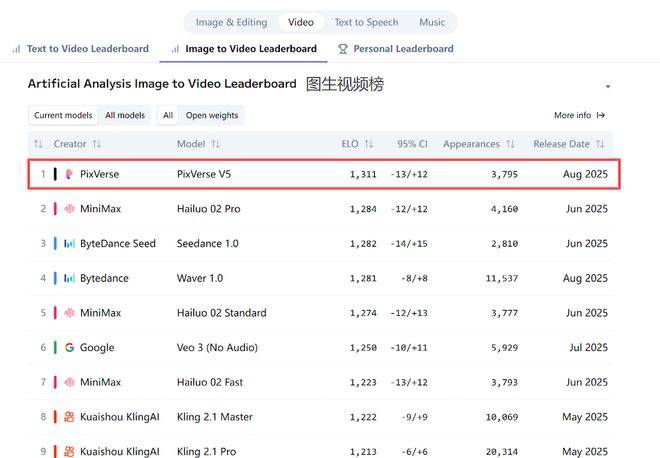Click the appearances value 5,929
This screenshot has height=458, width=660.
[504, 348]
